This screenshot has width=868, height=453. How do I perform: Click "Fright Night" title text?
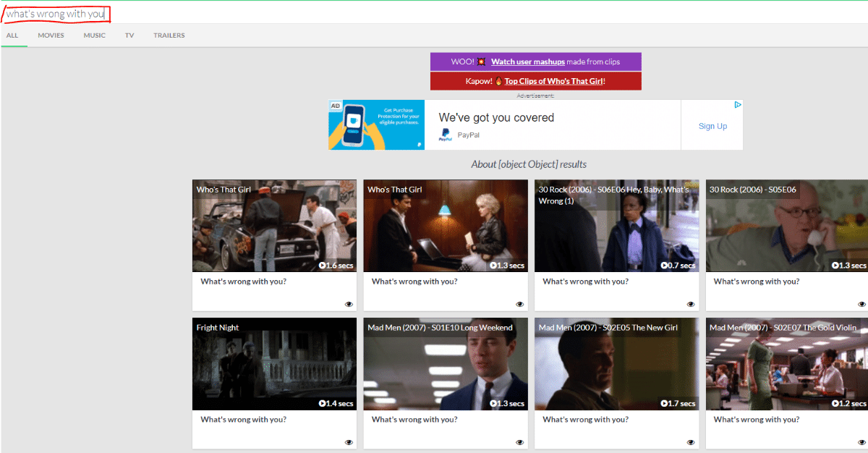click(x=218, y=328)
